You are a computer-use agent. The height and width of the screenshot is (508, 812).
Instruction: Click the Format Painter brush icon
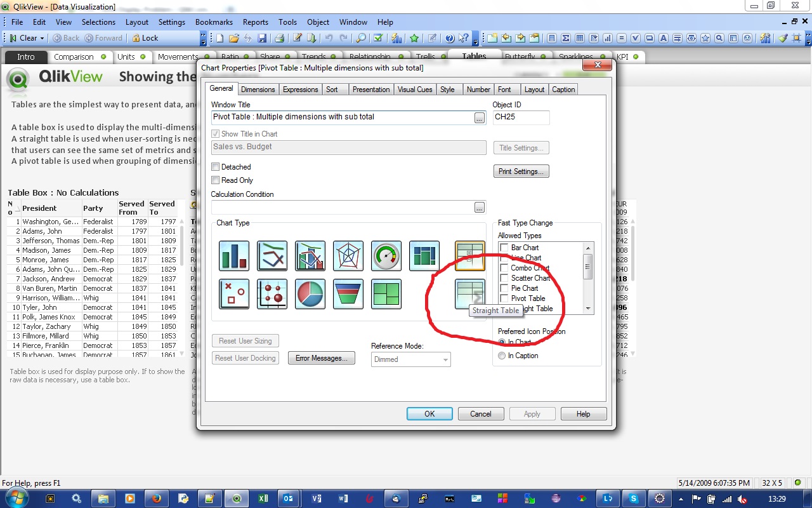click(x=783, y=38)
